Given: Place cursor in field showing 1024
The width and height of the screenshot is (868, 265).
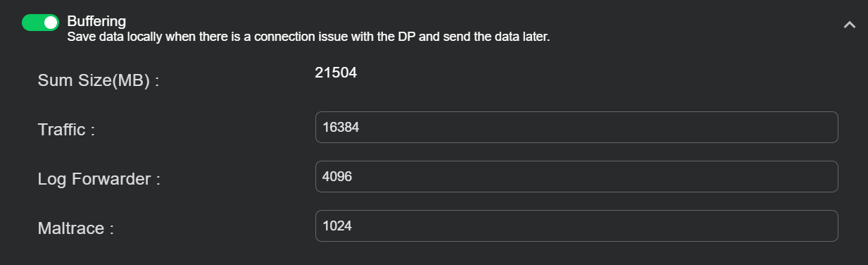Looking at the screenshot, I should tap(577, 226).
